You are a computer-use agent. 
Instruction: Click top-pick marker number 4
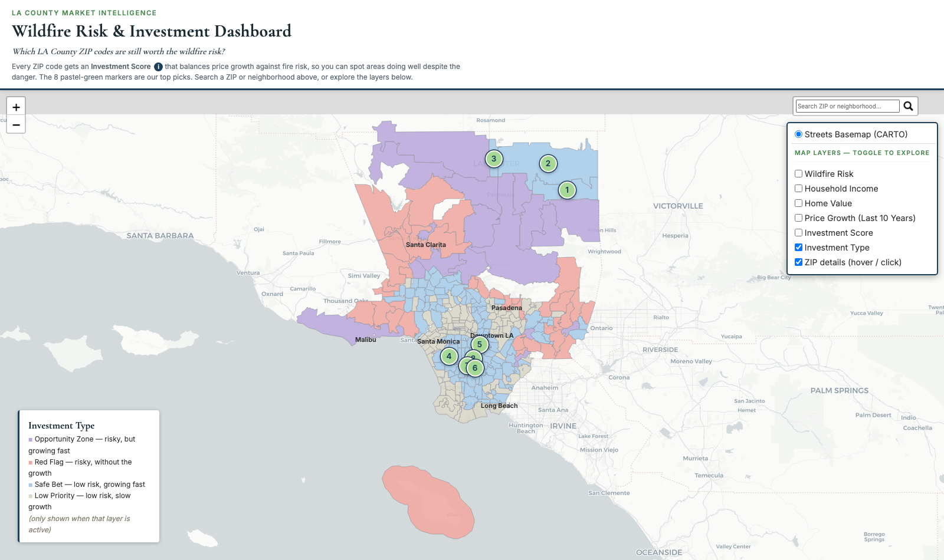(x=449, y=356)
